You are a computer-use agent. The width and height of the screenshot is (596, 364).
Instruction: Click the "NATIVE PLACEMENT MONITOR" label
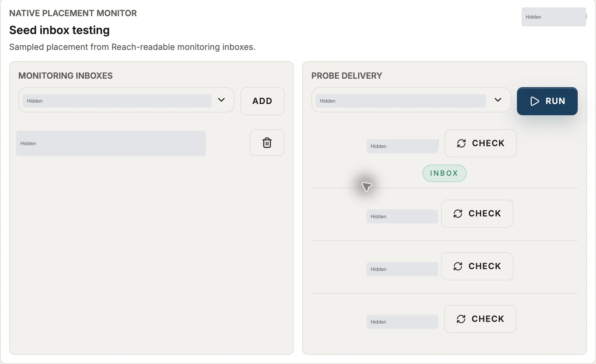point(73,13)
